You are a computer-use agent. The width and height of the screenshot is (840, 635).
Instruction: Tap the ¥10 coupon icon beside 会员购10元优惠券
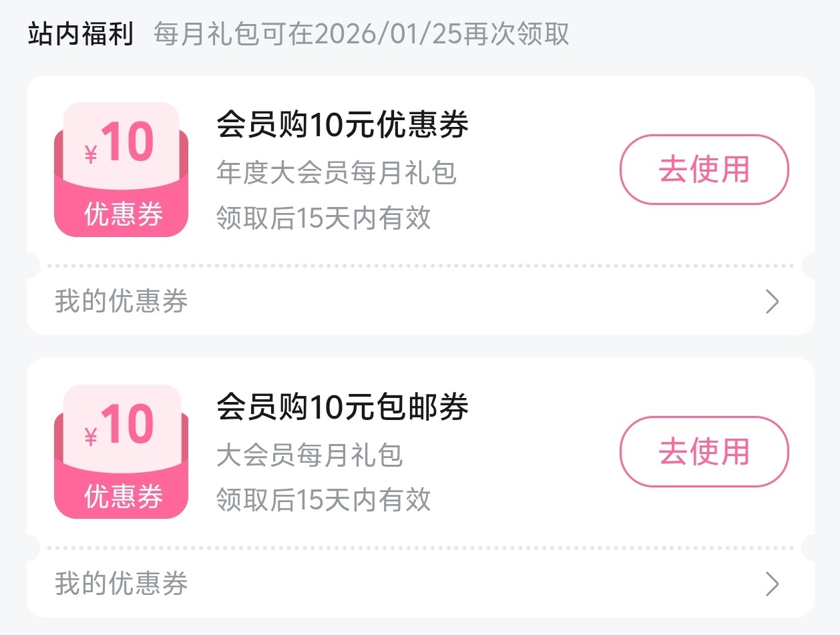pyautogui.click(x=121, y=170)
